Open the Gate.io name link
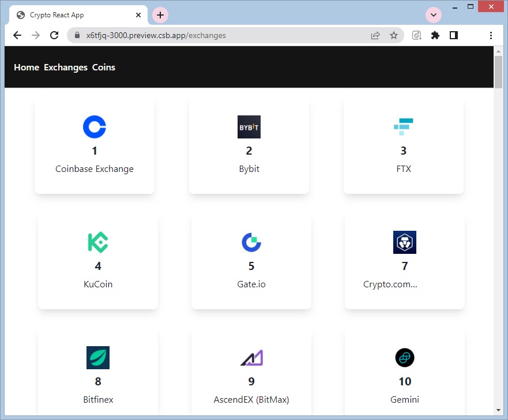The height and width of the screenshot is (420, 508). 251,284
